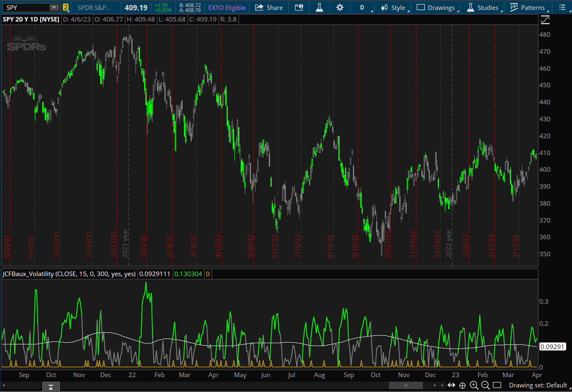This screenshot has height=392, width=572.
Task: Click the yellow 2 link color badge
Action: 65,7
